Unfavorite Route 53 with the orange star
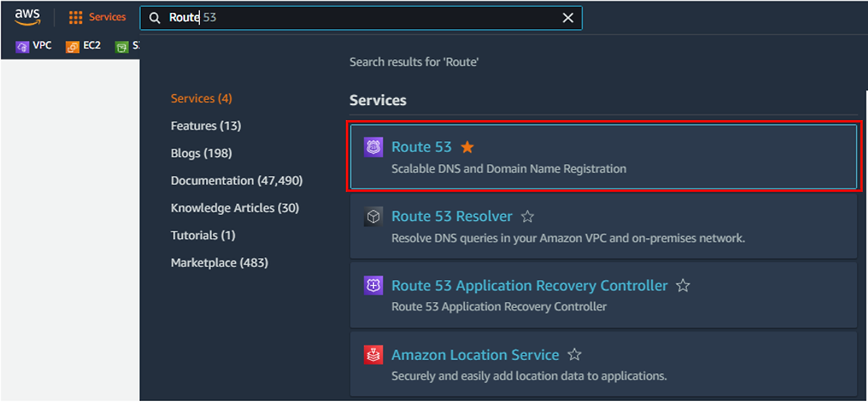 (467, 147)
